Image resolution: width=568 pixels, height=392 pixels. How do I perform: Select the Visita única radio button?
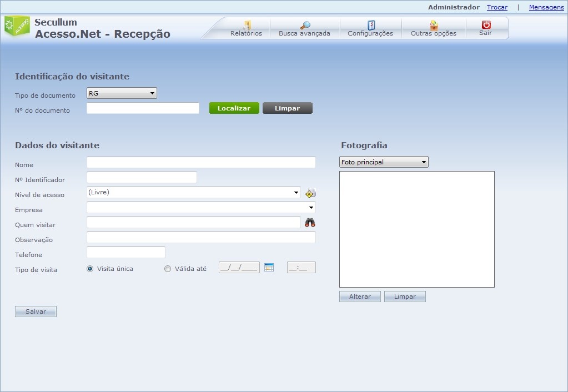90,269
